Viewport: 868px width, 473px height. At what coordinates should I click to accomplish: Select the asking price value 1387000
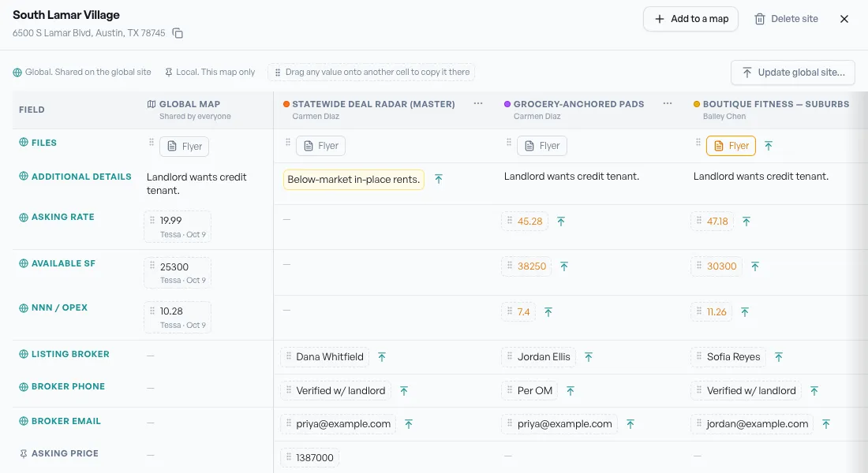310,457
